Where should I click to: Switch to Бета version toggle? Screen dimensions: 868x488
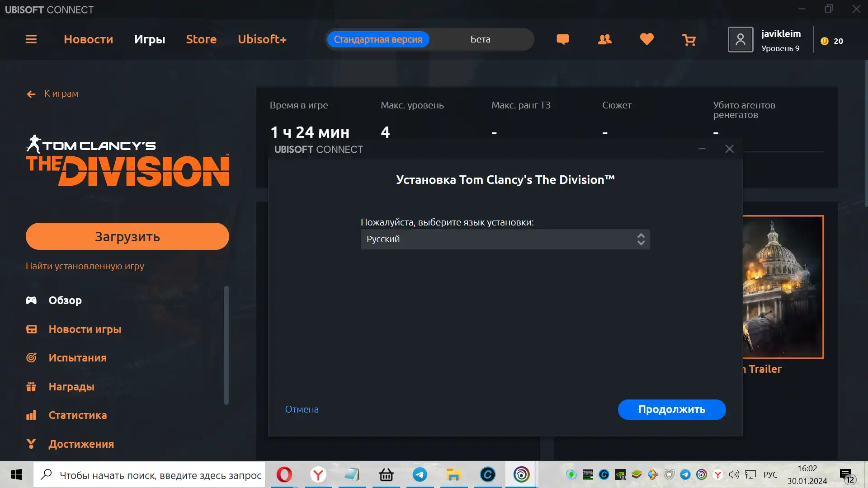coord(480,39)
